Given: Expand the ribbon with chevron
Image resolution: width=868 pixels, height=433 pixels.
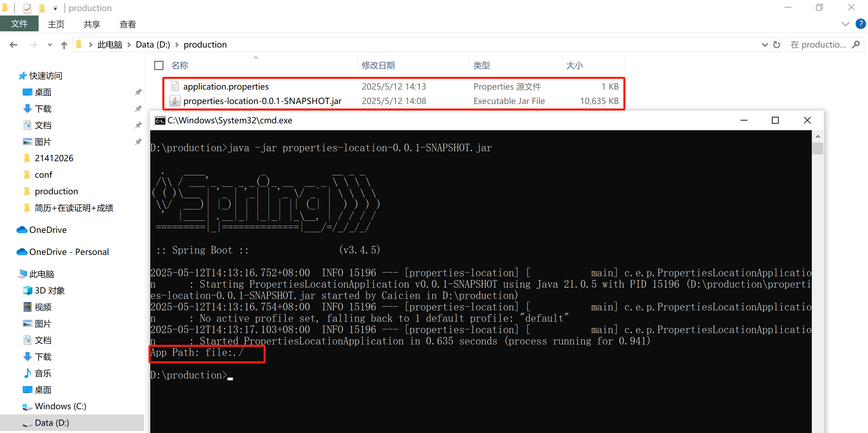Looking at the screenshot, I should tap(845, 24).
